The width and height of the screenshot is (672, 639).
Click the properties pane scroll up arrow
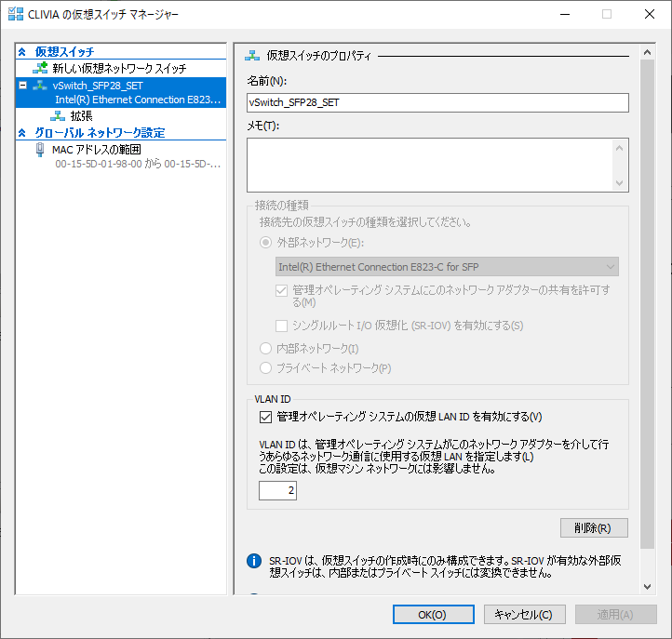tap(647, 52)
